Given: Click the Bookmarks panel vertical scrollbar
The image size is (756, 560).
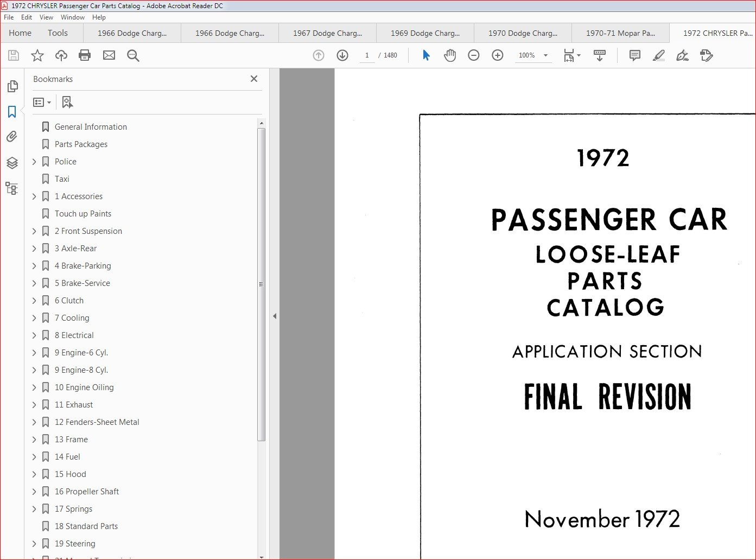Looking at the screenshot, I should tap(261, 284).
